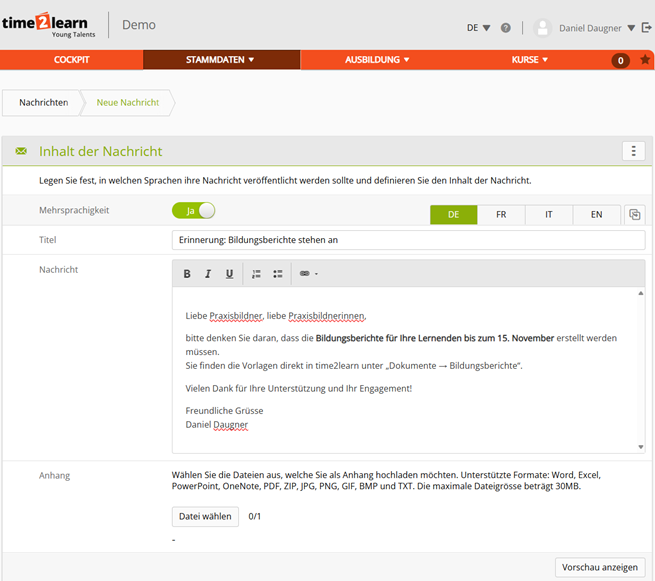Go to the Cockpit menu item
The image size is (655, 581).
[x=72, y=60]
